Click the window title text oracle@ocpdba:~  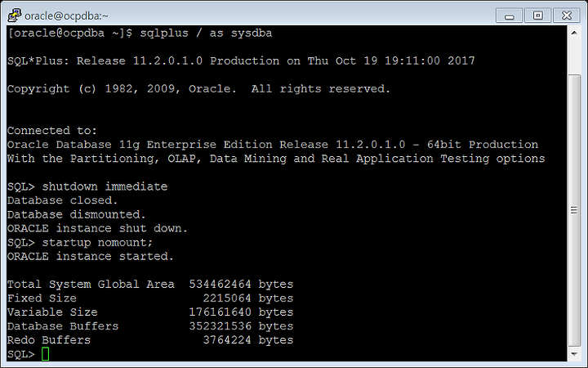coord(66,16)
